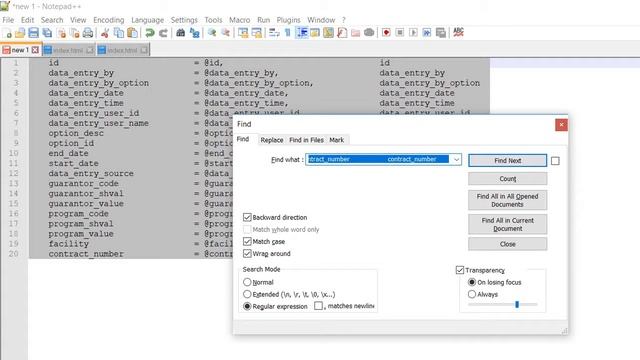The image size is (640, 360).
Task: Click line number 13 in the margin
Action: [x=13, y=183]
